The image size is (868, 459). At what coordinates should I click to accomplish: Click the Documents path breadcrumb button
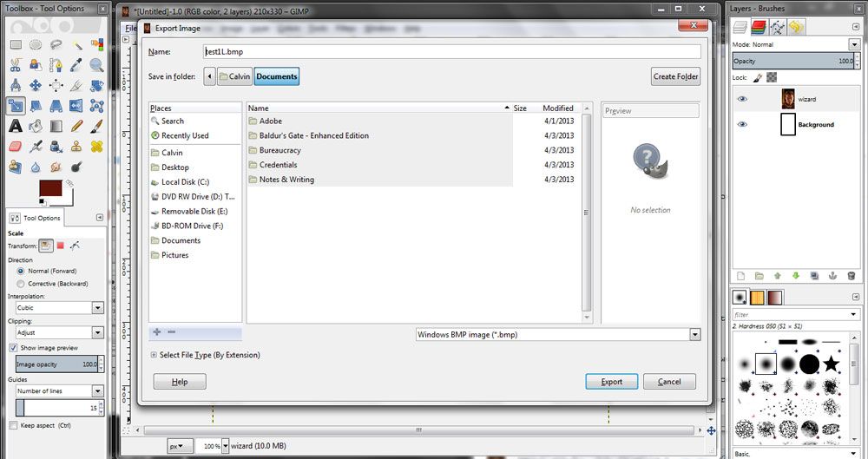pos(277,76)
